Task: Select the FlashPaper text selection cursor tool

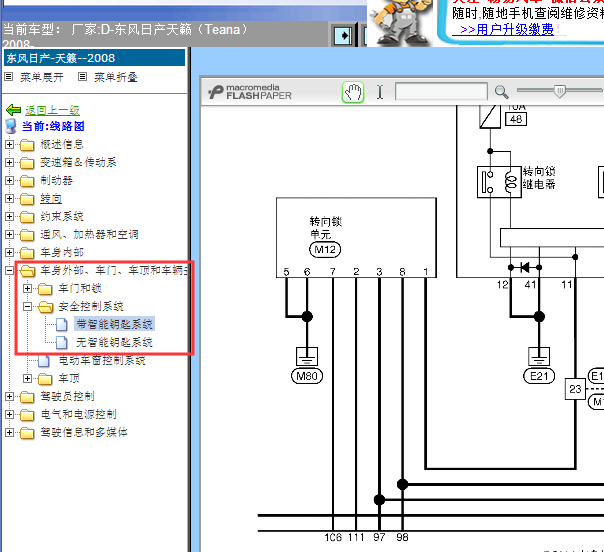Action: pyautogui.click(x=379, y=92)
